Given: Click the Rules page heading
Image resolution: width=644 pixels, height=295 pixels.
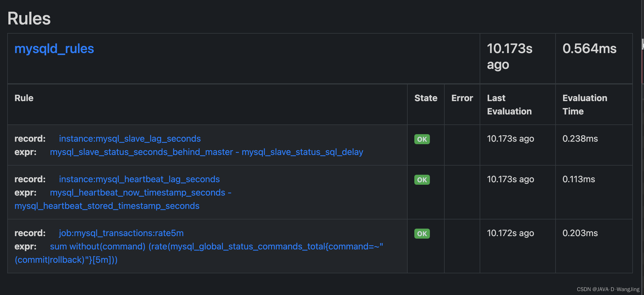Looking at the screenshot, I should pos(29,18).
